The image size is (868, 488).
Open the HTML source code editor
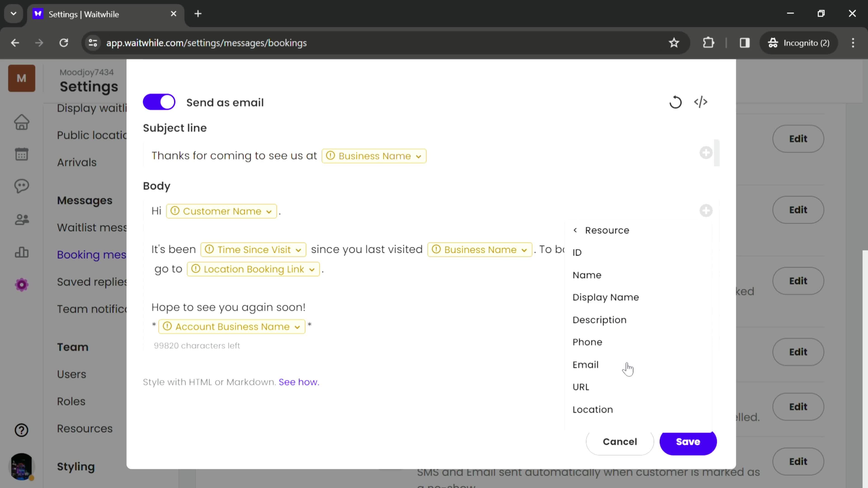pyautogui.click(x=702, y=102)
